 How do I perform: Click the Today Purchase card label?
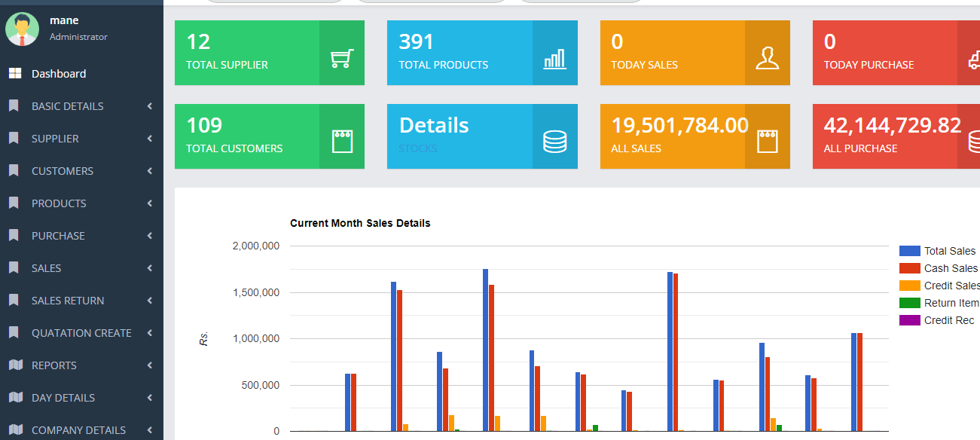tap(869, 65)
